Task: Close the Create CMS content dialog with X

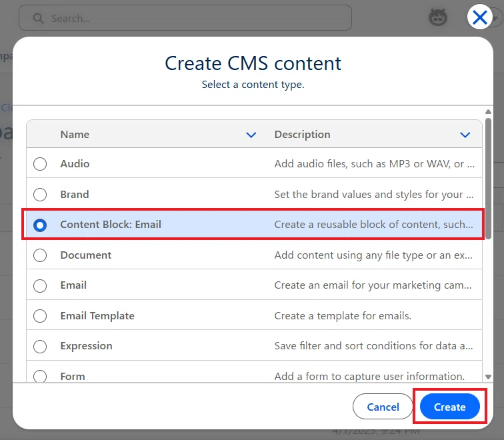Action: click(x=479, y=17)
